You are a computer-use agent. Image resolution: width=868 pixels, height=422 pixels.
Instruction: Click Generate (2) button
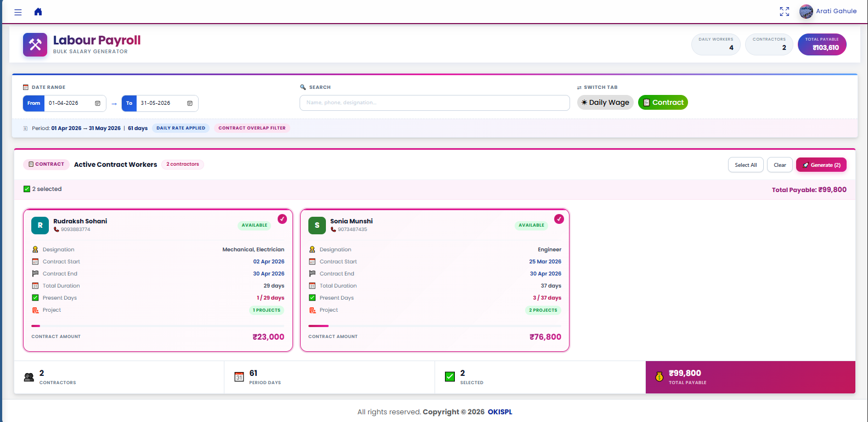point(821,165)
